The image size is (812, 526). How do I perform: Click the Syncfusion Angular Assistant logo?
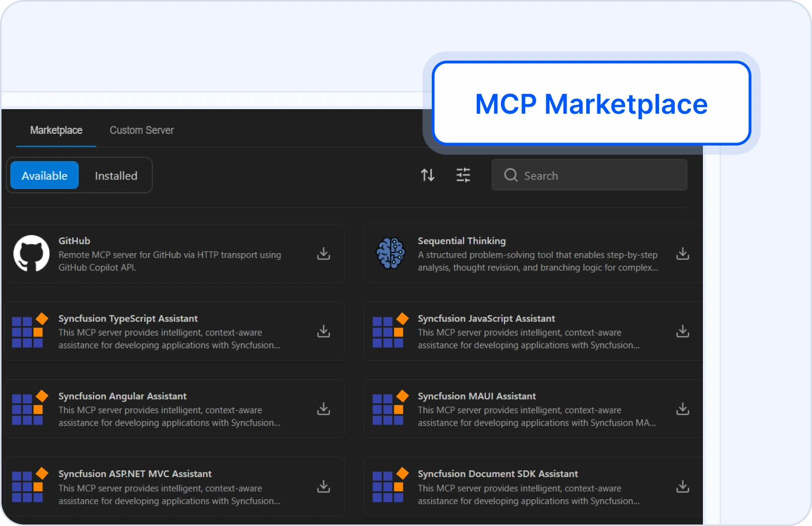(x=29, y=409)
